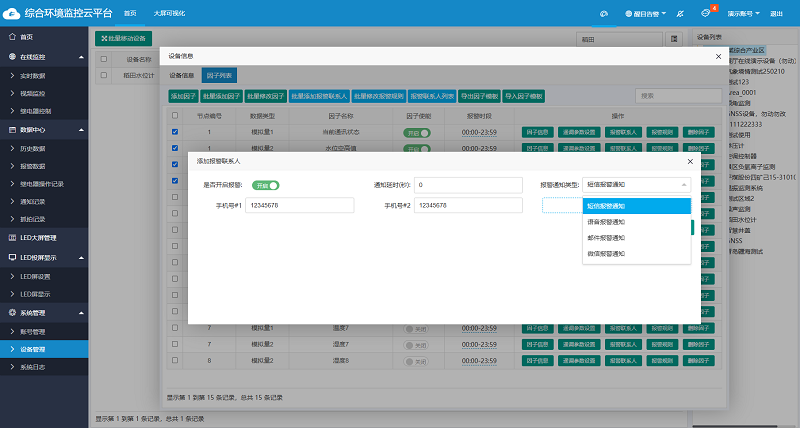Viewport: 800px width, 428px height.
Task: Open the 报警通知类型 dropdown
Action: (637, 185)
